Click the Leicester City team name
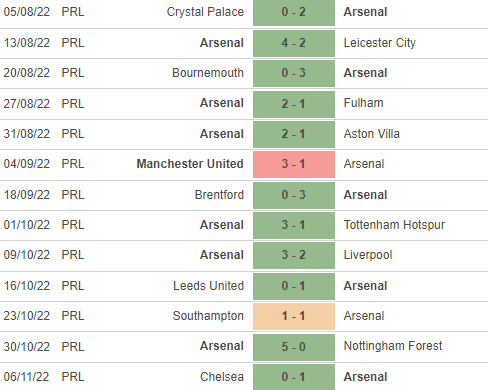This screenshot has width=488, height=390. (x=380, y=43)
